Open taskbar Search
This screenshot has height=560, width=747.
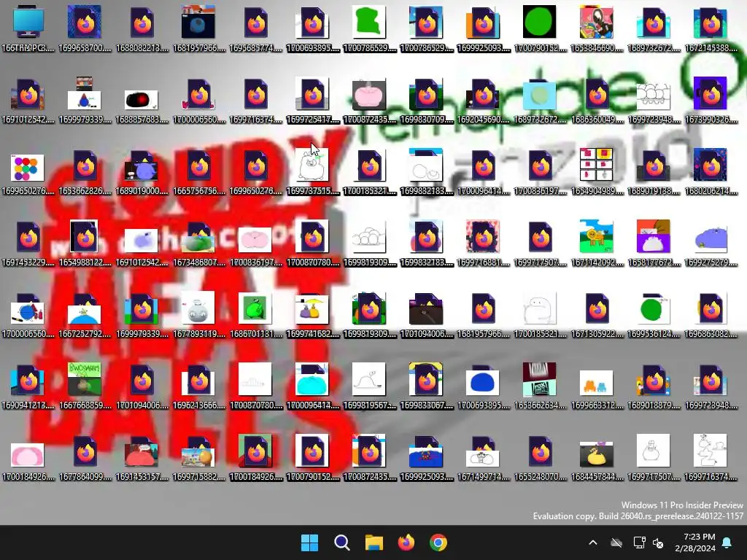pos(341,542)
